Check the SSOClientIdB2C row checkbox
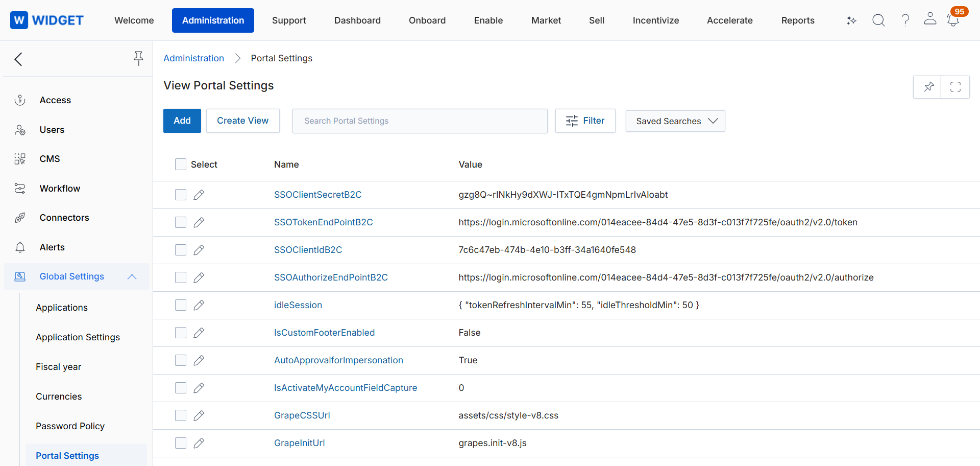This screenshot has height=466, width=980. click(181, 250)
